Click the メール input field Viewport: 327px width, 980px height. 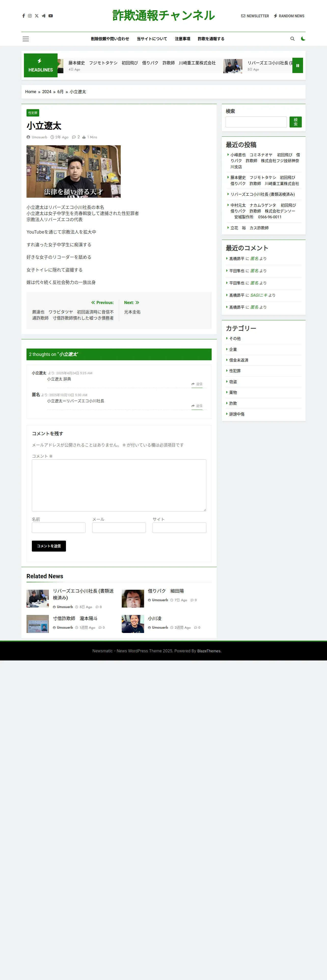[x=119, y=528]
